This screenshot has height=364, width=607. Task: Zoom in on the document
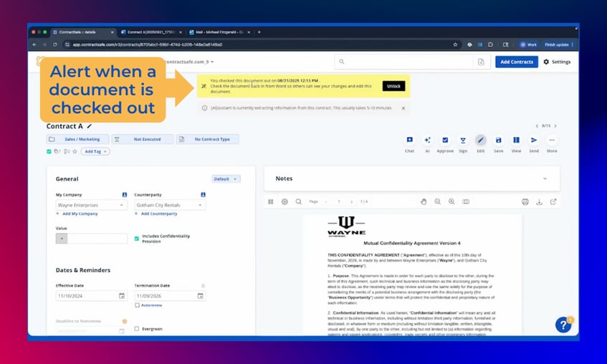(451, 202)
